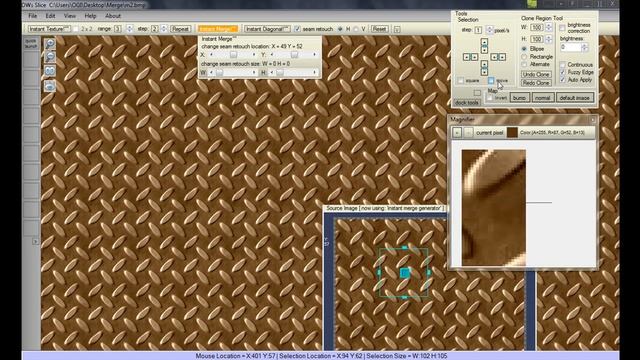Viewport: 640px width, 360px height.
Task: Adjust the brightness value spinner
Action: (584, 47)
